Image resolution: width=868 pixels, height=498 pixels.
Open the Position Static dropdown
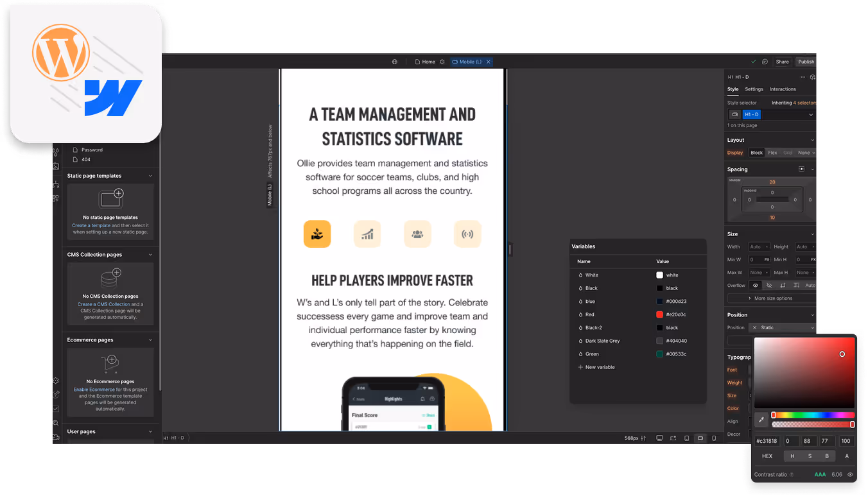point(783,327)
